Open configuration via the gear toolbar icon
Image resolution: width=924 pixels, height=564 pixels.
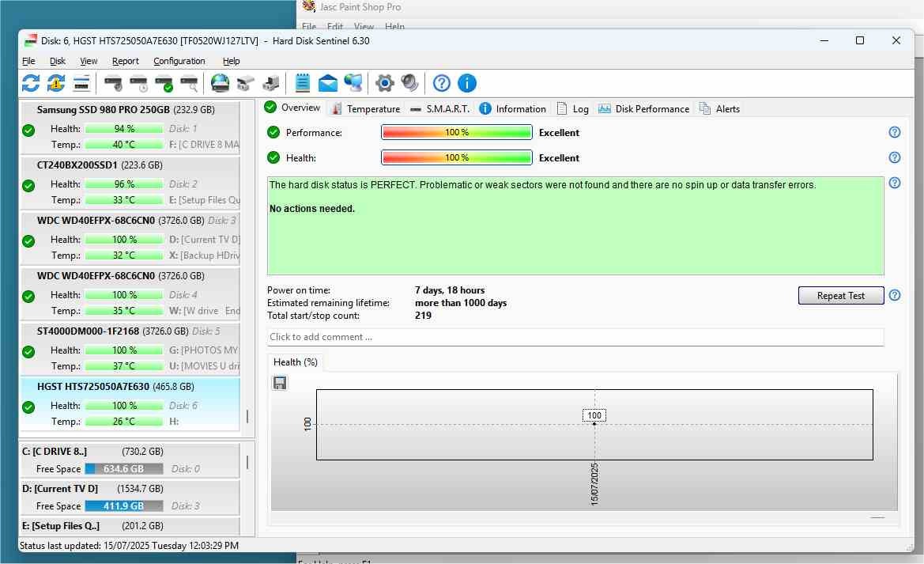click(384, 83)
